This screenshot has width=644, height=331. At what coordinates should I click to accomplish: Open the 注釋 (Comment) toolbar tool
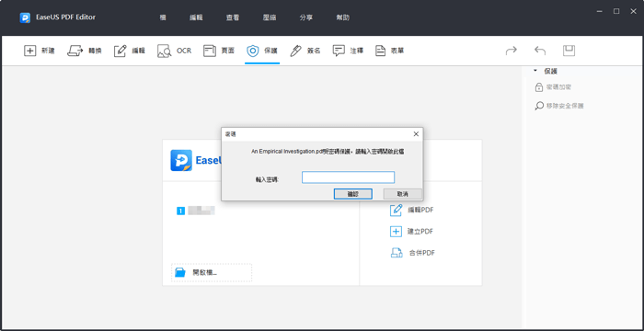click(x=348, y=51)
